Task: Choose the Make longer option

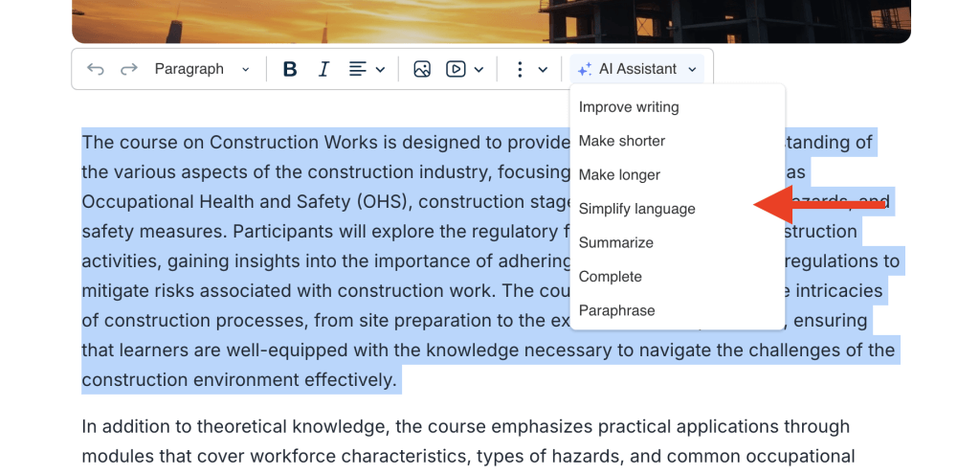Action: tap(619, 175)
